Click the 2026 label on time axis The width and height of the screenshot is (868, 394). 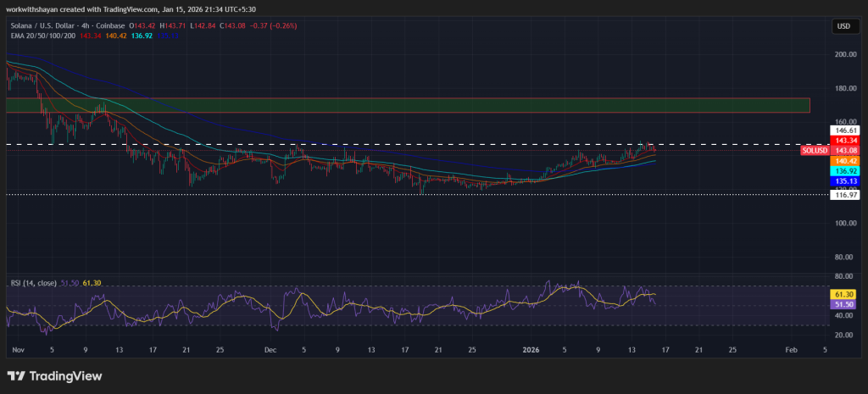coord(531,349)
